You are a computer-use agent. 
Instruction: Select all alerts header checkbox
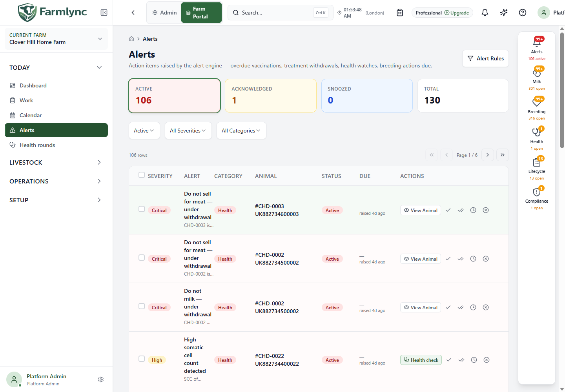pyautogui.click(x=142, y=175)
